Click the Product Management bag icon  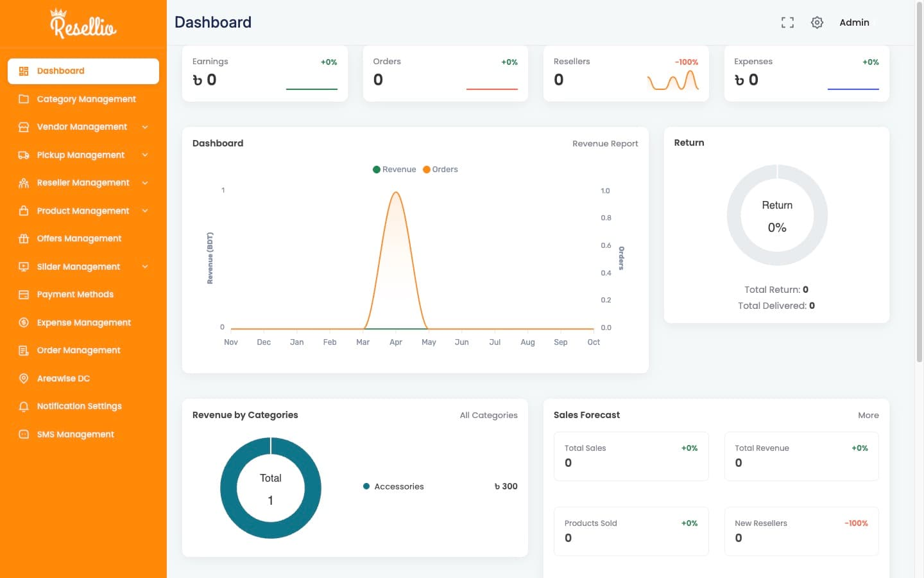coord(24,211)
